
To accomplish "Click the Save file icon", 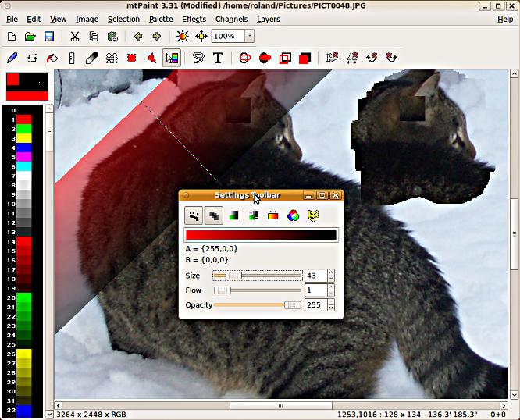I will [x=48, y=36].
